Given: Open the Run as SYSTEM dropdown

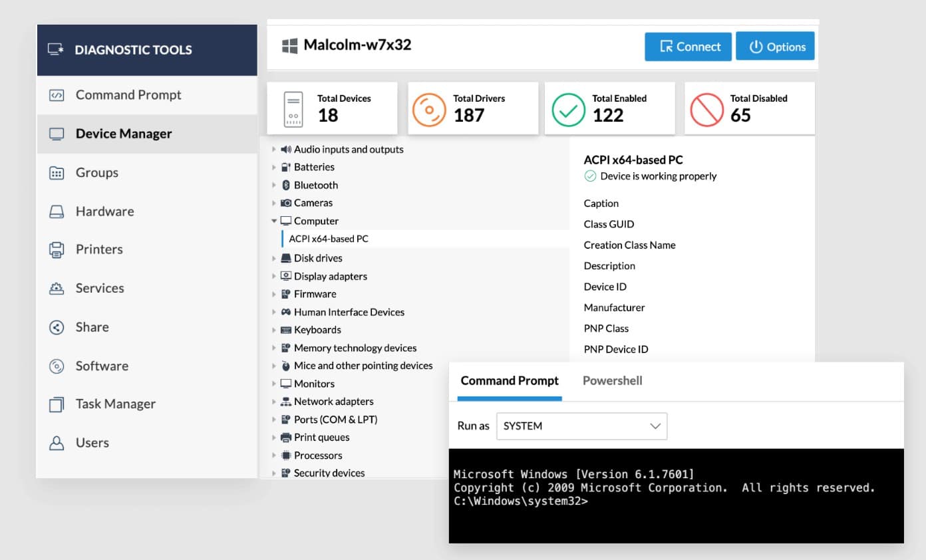Looking at the screenshot, I should 581,426.
